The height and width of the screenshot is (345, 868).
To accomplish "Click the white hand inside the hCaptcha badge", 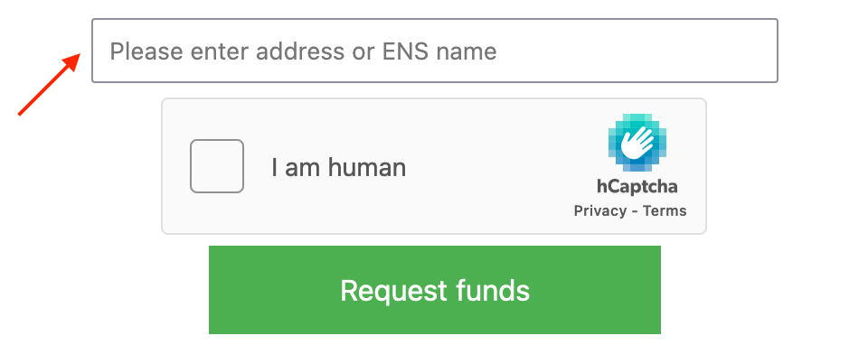I will pos(637,144).
